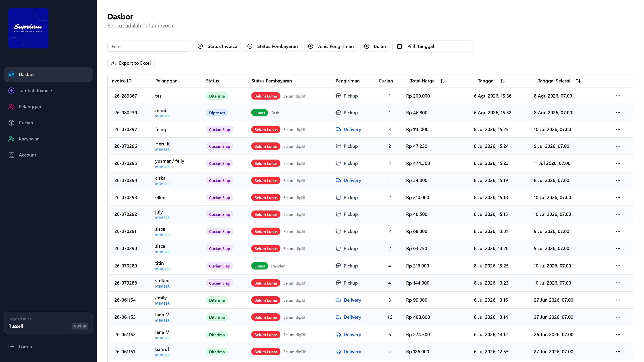Click the Cucian Siap badge for Heru K
The height and width of the screenshot is (362, 644).
(x=220, y=146)
